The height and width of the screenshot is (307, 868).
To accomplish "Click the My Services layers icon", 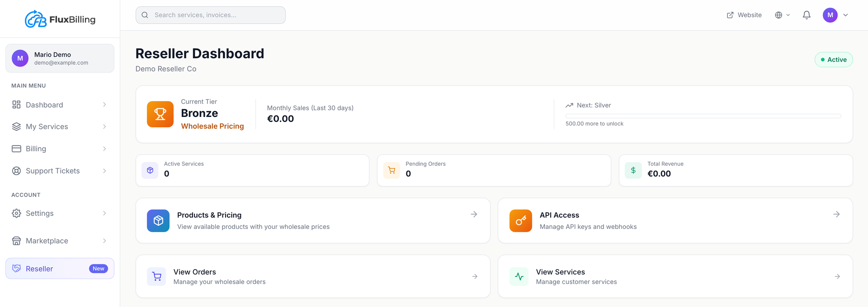I will (x=16, y=127).
